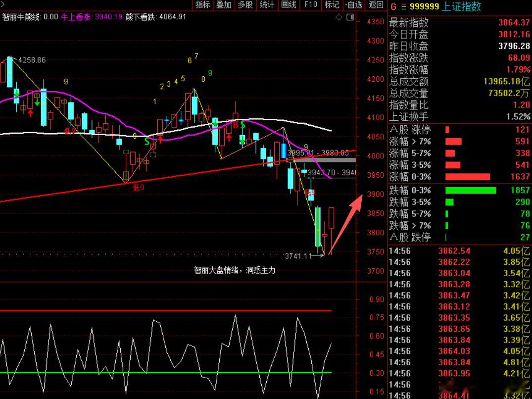Click the 智丽牛熊线 indicator label
The image size is (532, 399).
pos(21,17)
